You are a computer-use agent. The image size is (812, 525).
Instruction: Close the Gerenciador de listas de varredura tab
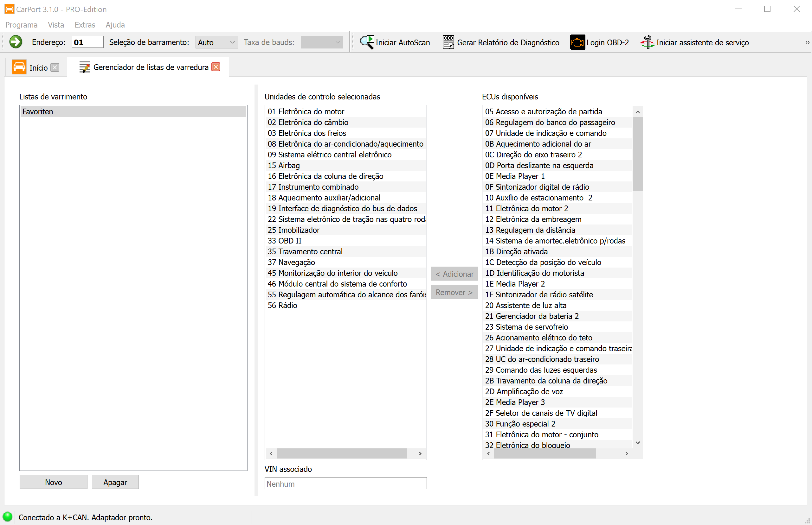click(216, 66)
